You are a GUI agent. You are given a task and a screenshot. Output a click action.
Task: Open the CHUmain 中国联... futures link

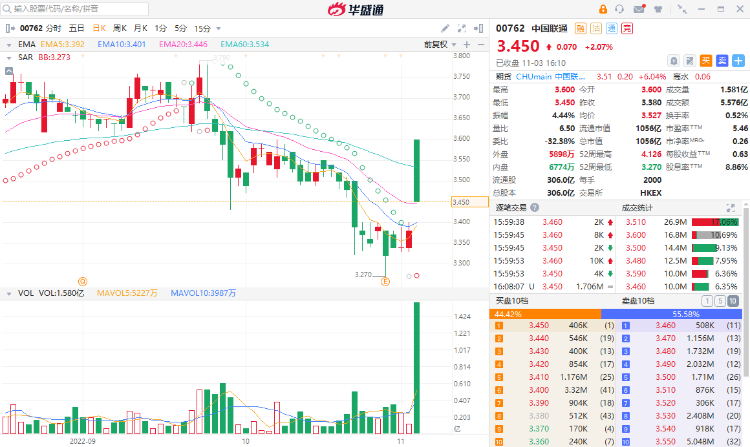[550, 76]
